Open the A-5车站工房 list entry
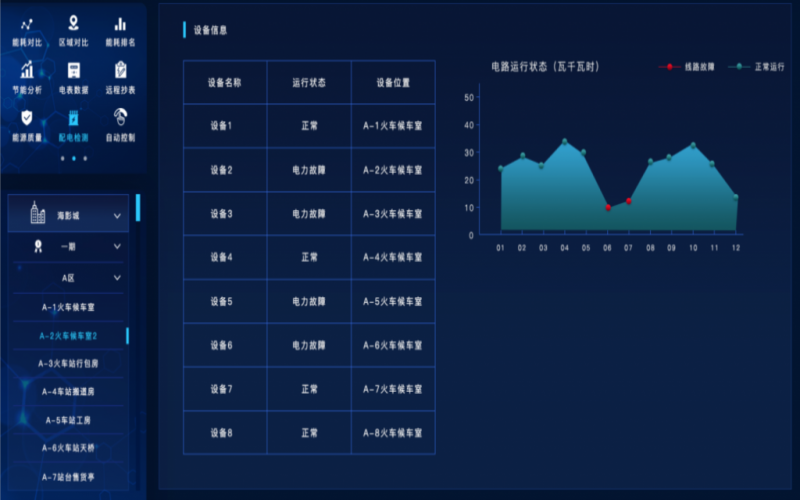 coord(68,420)
